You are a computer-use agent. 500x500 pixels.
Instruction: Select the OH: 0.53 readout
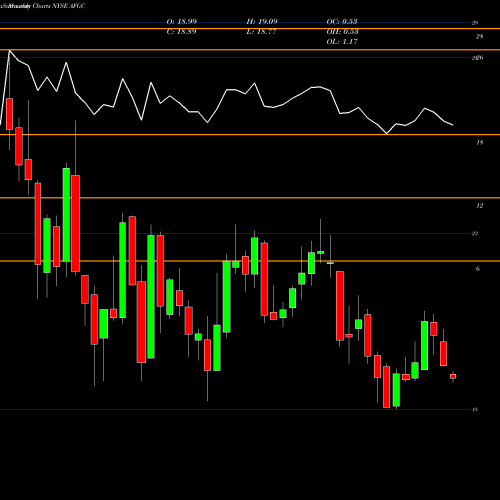342,32
